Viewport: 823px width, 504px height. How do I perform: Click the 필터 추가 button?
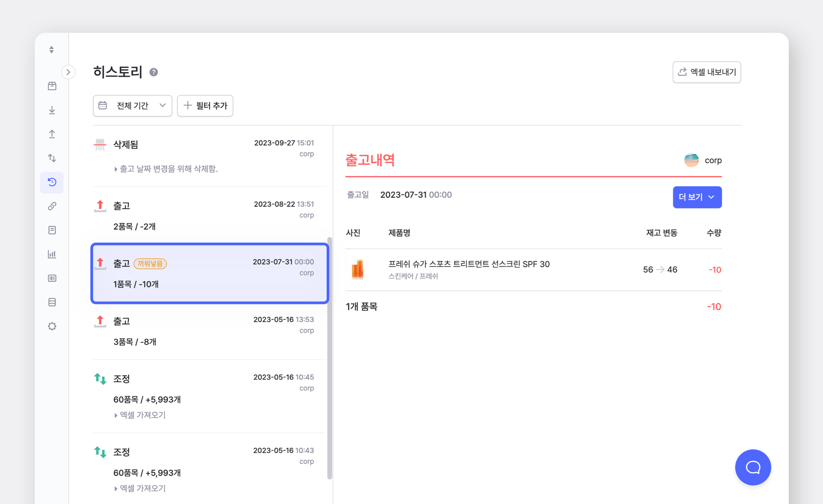(x=205, y=106)
